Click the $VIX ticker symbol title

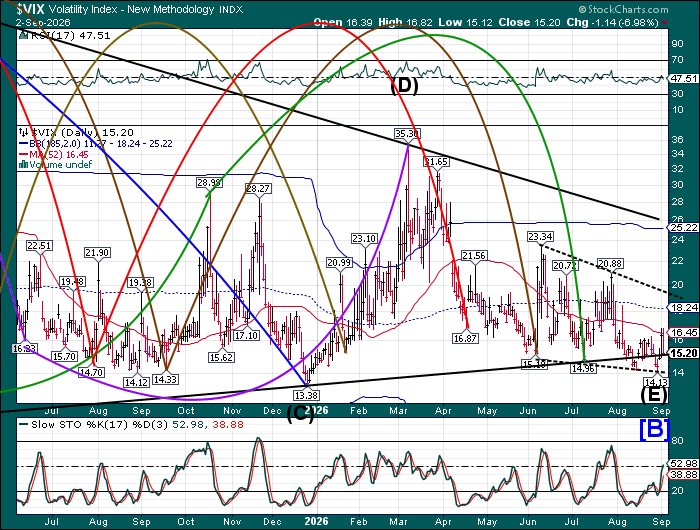coord(32,9)
